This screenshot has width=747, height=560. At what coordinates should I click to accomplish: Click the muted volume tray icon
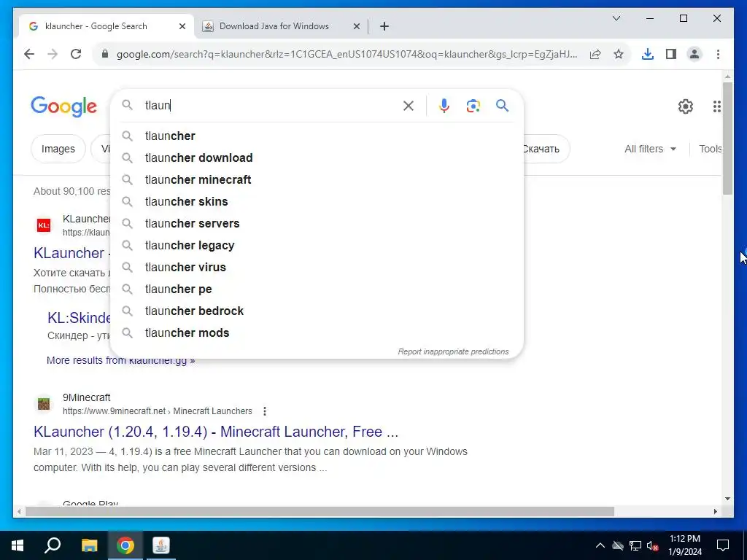pos(653,545)
